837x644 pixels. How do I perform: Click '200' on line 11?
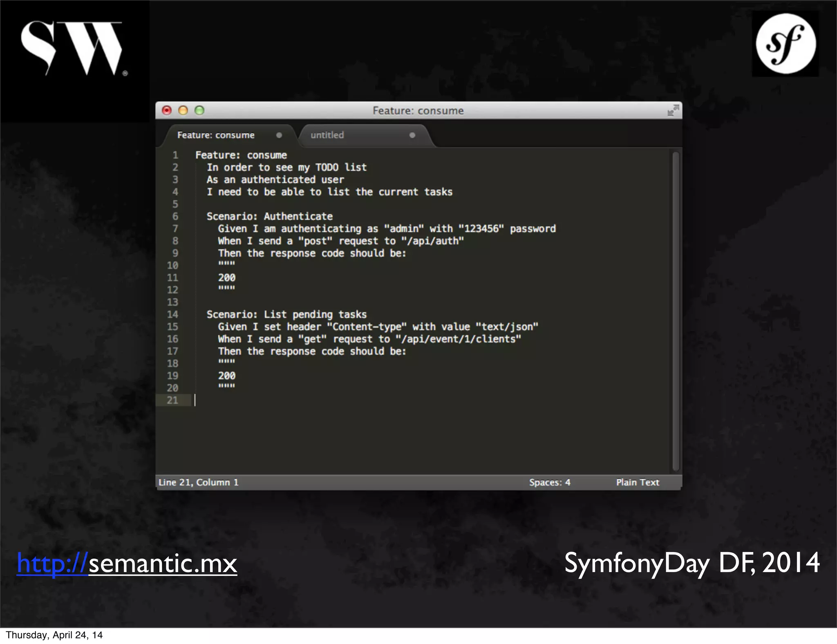pyautogui.click(x=227, y=278)
